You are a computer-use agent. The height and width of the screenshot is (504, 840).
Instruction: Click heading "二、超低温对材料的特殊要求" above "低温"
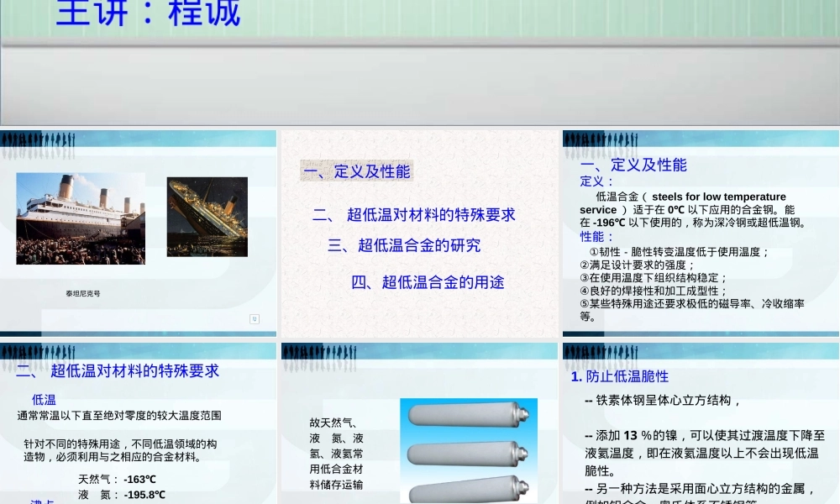[x=118, y=370]
